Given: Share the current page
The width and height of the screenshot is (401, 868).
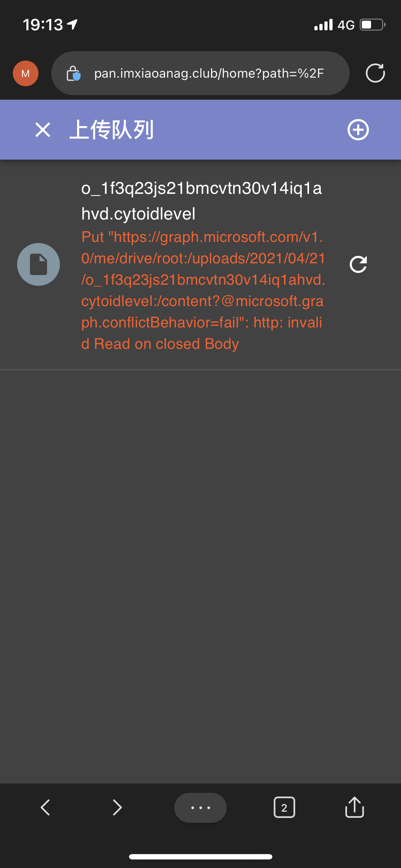Looking at the screenshot, I should coord(354,807).
